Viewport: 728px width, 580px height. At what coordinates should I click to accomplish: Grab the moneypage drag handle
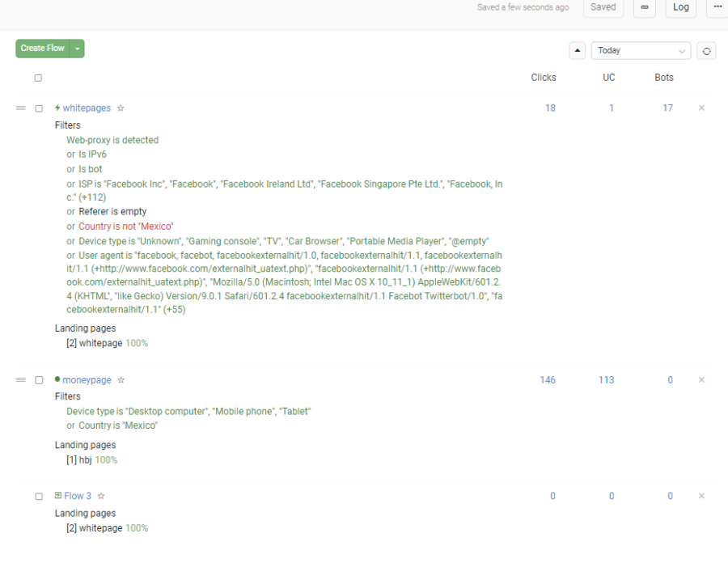coord(21,380)
